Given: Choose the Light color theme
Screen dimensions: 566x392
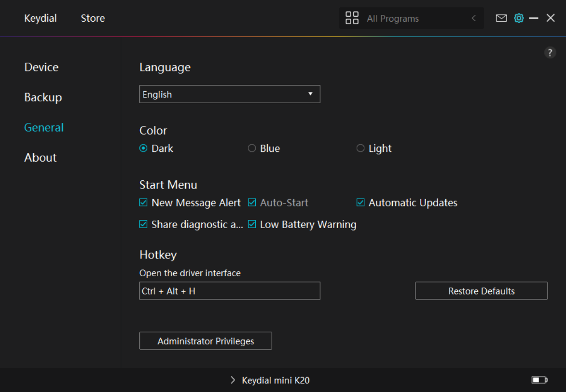Looking at the screenshot, I should [x=360, y=149].
